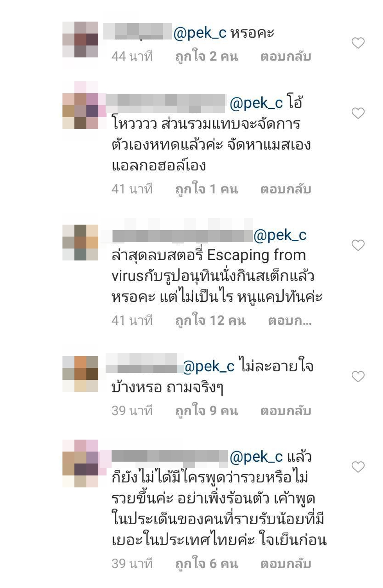View the 2 likes on first comment
This screenshot has width=383, height=588.
(207, 57)
